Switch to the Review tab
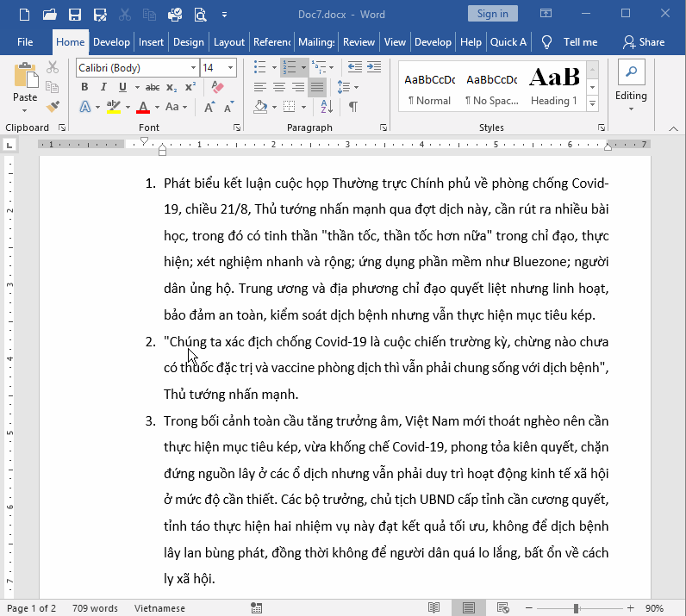This screenshot has width=686, height=616. [x=359, y=42]
